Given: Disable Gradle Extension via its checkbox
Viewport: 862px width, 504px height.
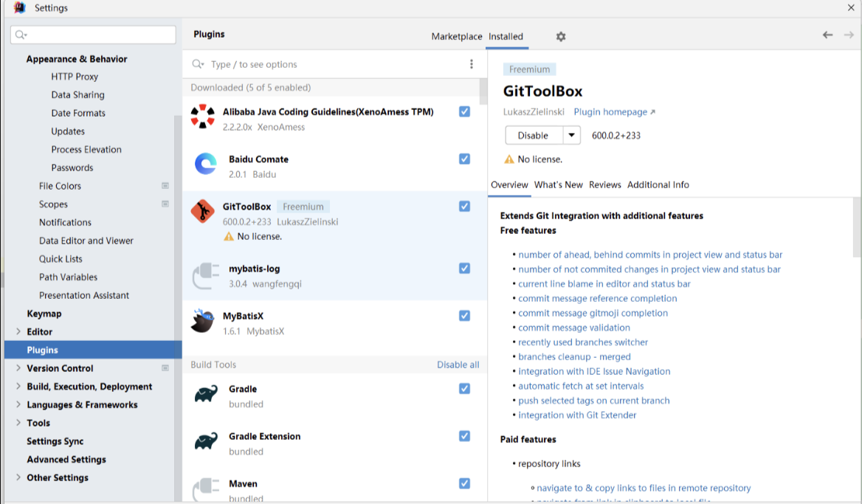Looking at the screenshot, I should [x=464, y=436].
